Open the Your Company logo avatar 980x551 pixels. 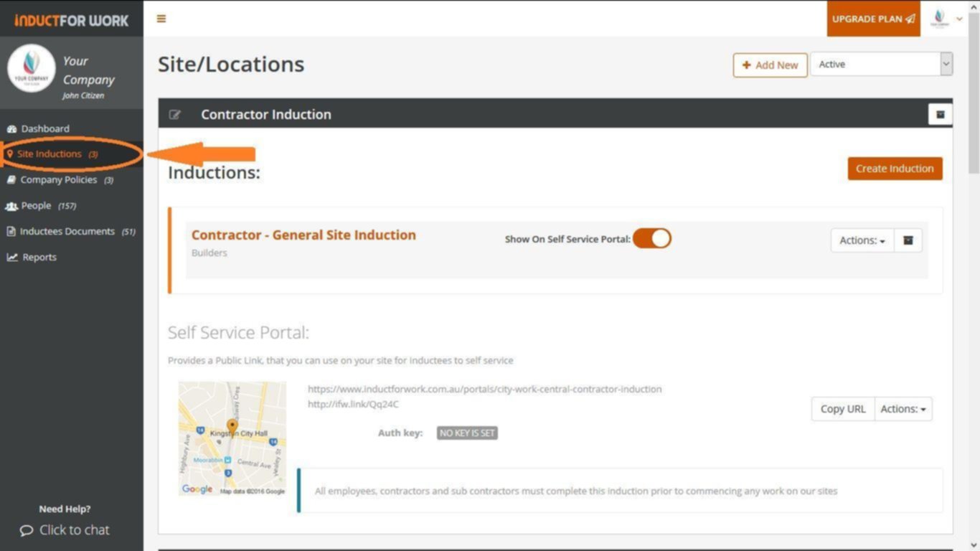32,69
